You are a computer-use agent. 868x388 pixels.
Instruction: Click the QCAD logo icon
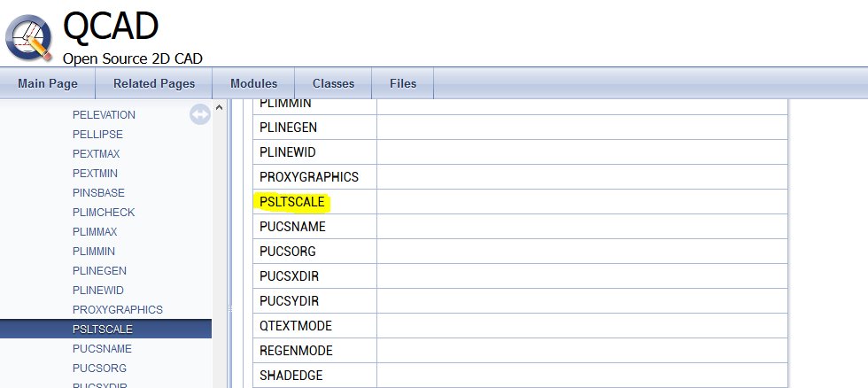tap(29, 35)
